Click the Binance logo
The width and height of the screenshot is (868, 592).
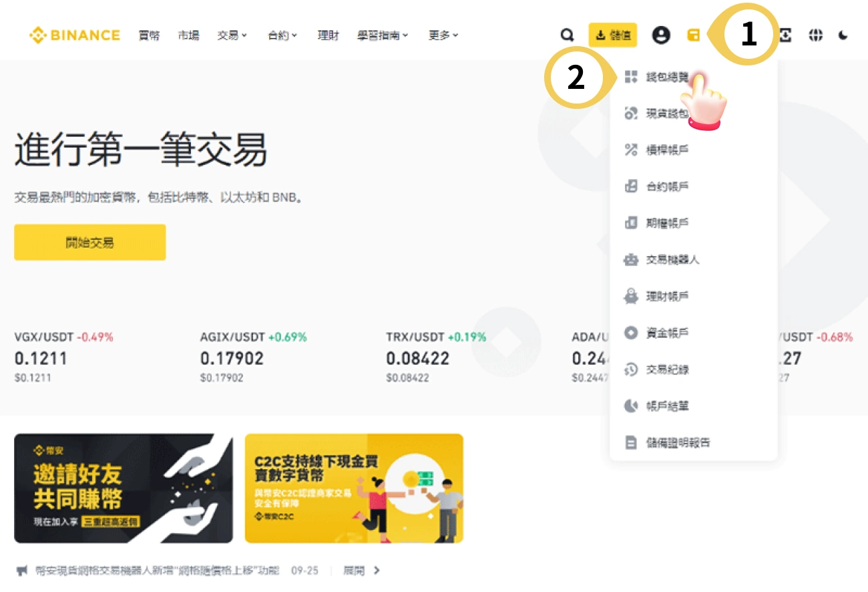[73, 35]
